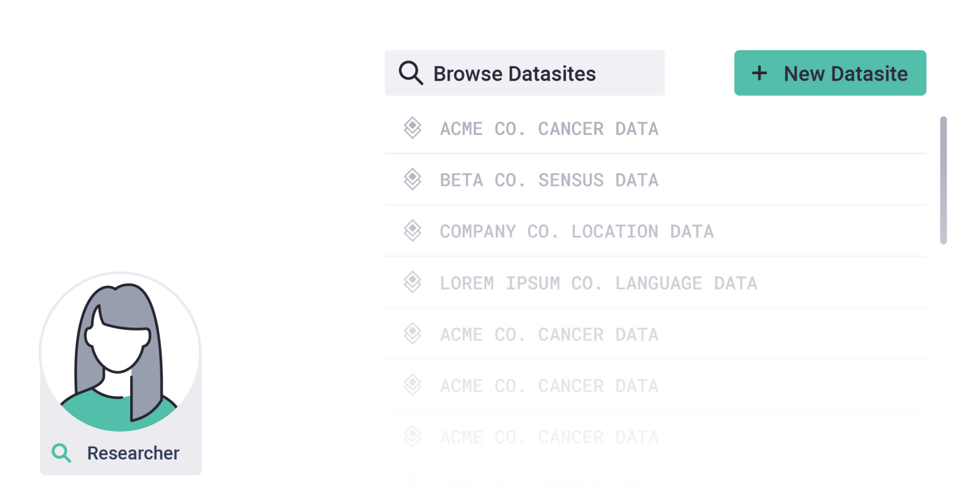This screenshot has height=503, width=980.
Task: Click the datasite list scrollbar thumb
Action: [943, 180]
